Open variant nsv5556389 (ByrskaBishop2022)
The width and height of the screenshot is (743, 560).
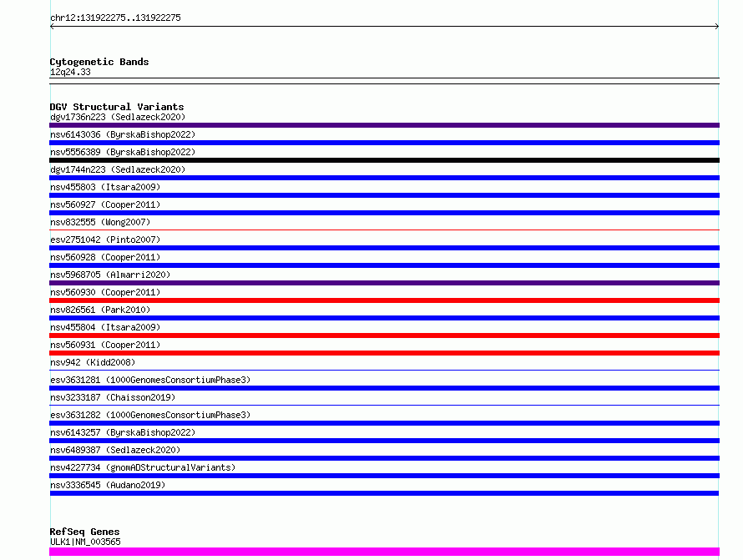(123, 152)
